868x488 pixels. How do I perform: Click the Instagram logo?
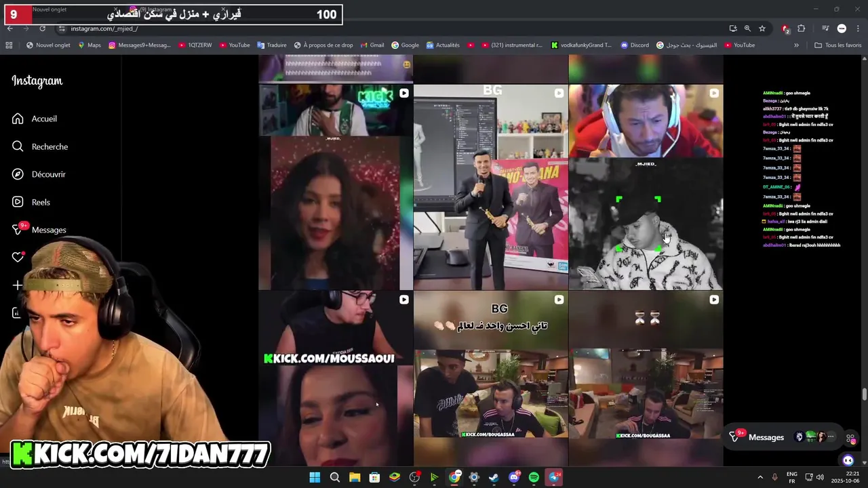(37, 81)
